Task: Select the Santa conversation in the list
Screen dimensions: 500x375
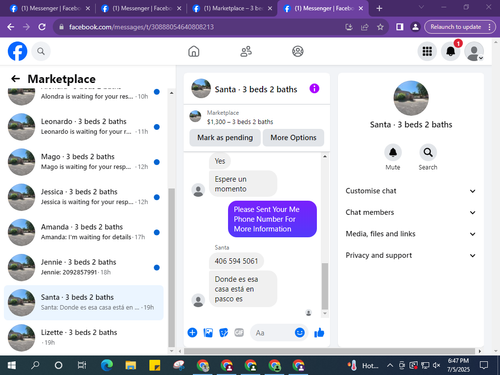Action: [83, 302]
